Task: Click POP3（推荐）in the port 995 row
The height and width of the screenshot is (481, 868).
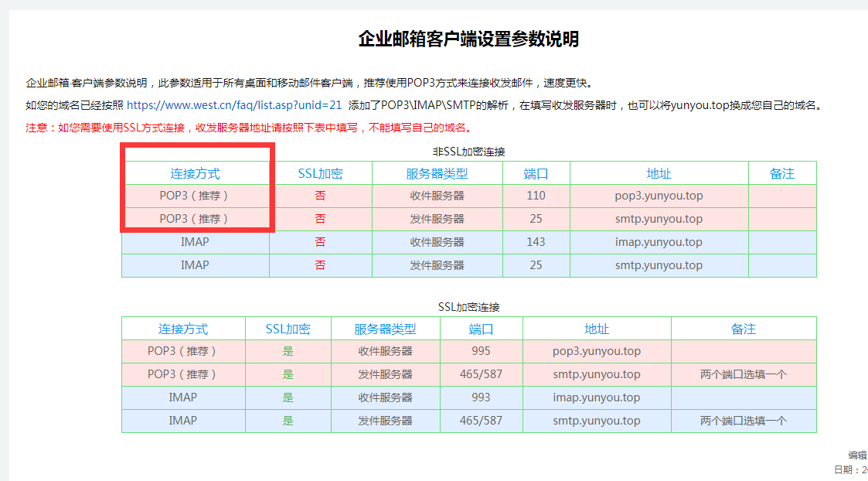Action: point(183,351)
